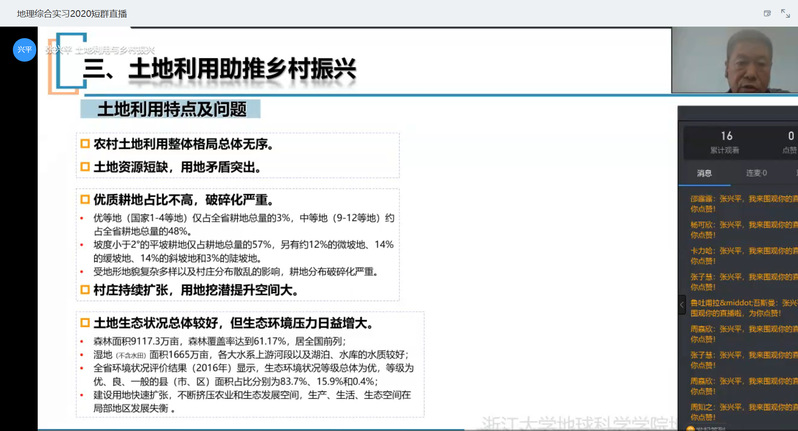Image resolution: width=798 pixels, height=431 pixels.
Task: Click the blue 兴平 host avatar
Action: pyautogui.click(x=23, y=49)
